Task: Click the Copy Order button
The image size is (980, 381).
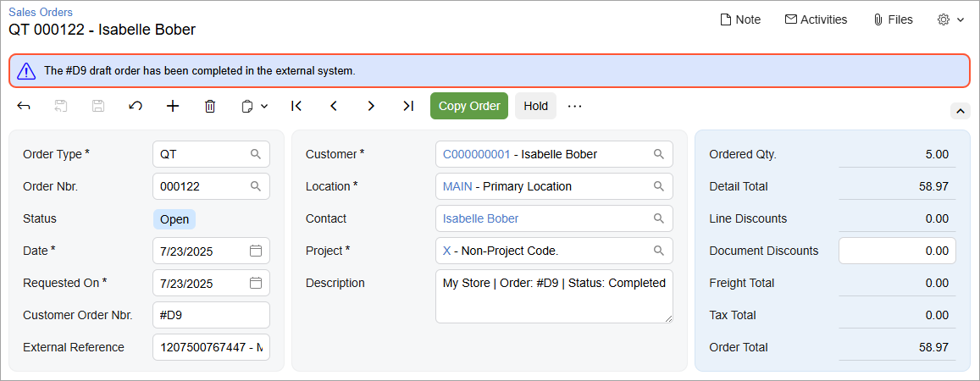Action: [469, 106]
